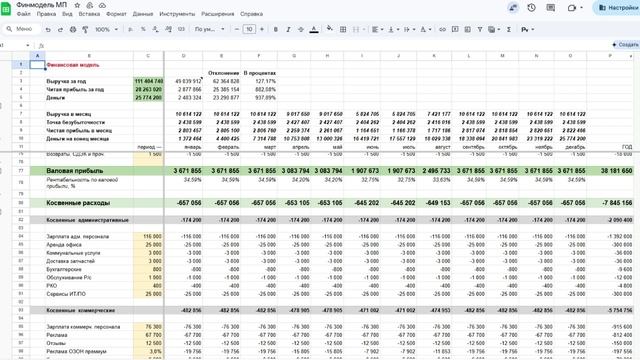Format as currency using the toolbar icon
Screen dimensions: 640x360
[x=131, y=29]
